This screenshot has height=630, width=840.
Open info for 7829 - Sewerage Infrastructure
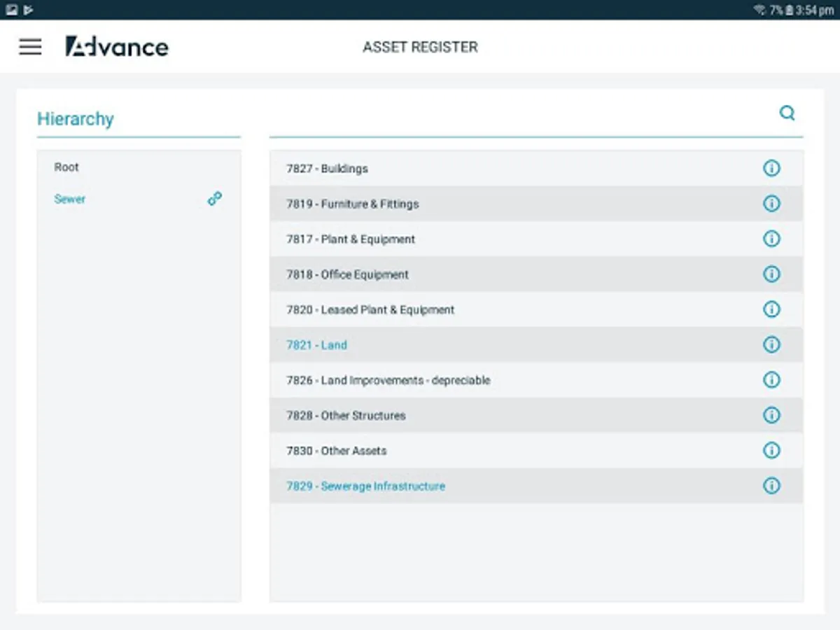771,486
